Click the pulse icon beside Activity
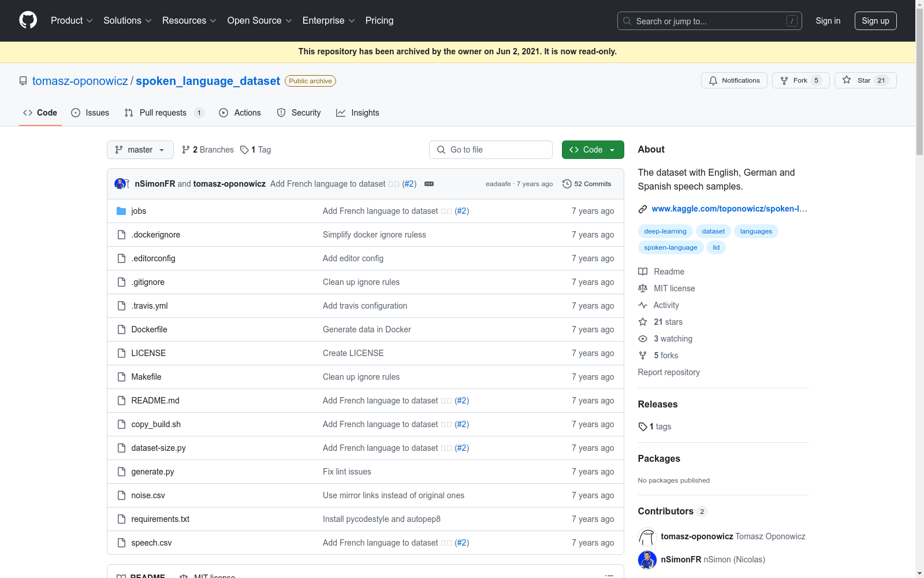The image size is (924, 578). tap(643, 305)
